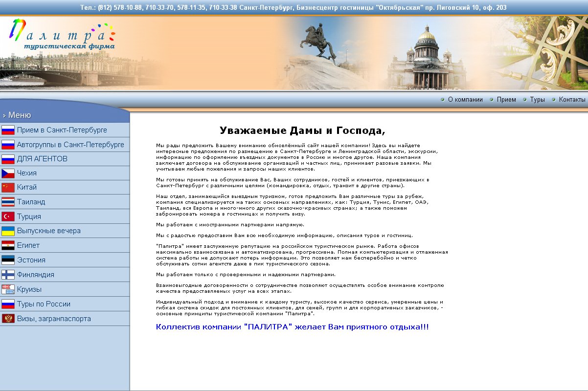Click the Turkish flag icon next to Турция
588x391 pixels.
coord(7,216)
